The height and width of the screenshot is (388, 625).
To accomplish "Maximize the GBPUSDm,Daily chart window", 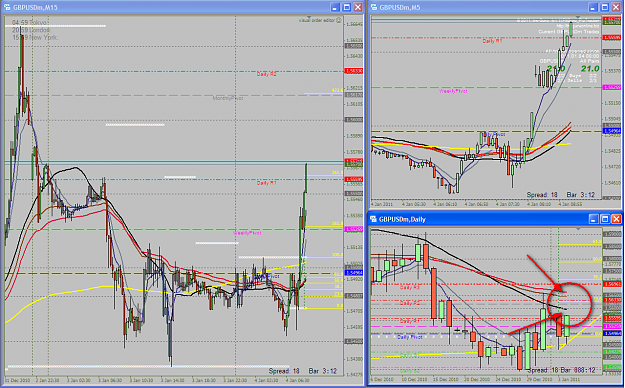I will pyautogui.click(x=605, y=219).
